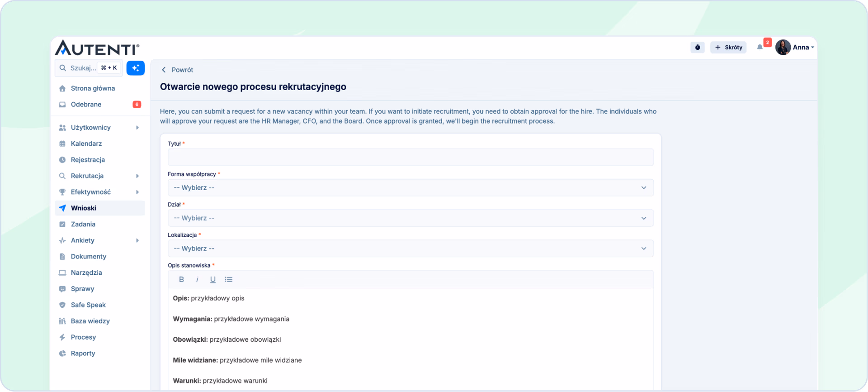
Task: Click the 'Obowiązki:' line in editor
Action: click(x=227, y=339)
